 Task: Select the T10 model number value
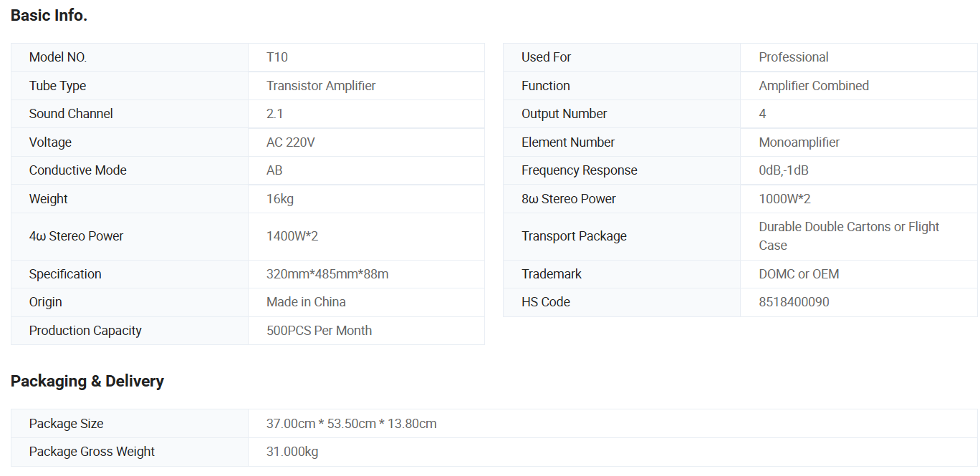(x=277, y=57)
